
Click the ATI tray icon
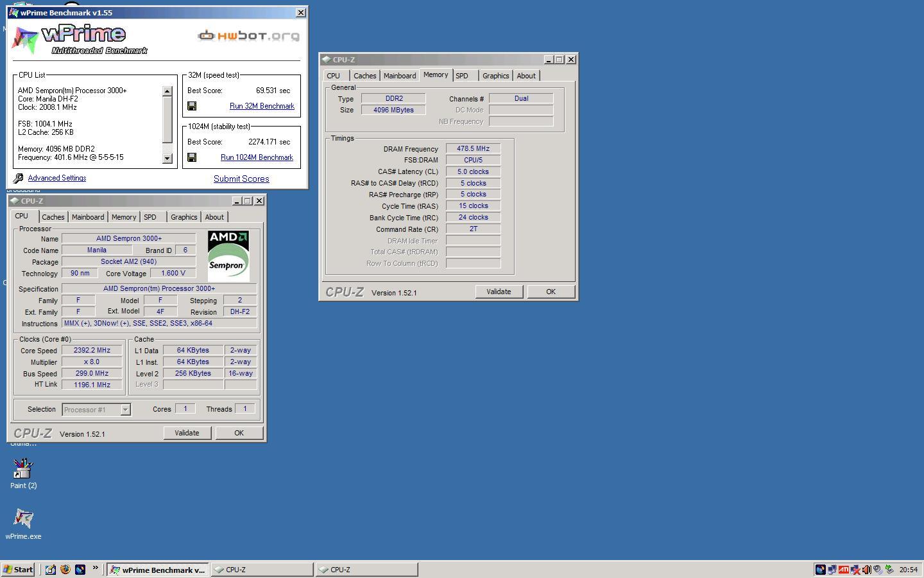[x=844, y=570]
